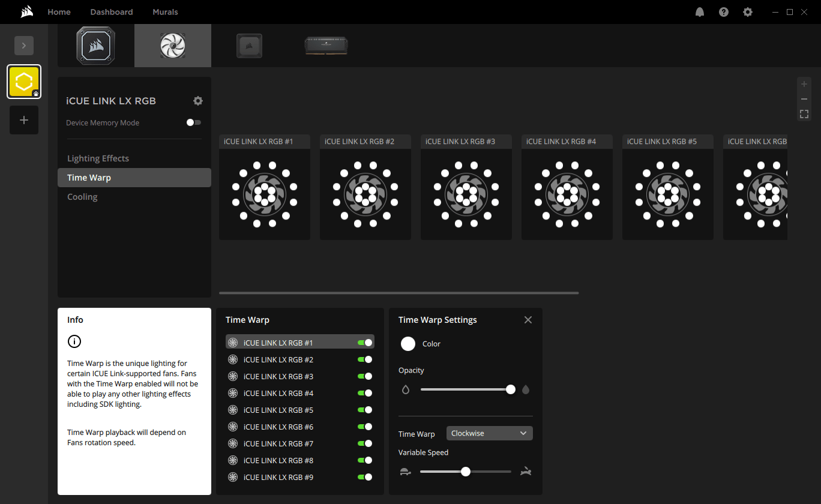
Task: Go to the Lighting Effects section
Action: 98,158
